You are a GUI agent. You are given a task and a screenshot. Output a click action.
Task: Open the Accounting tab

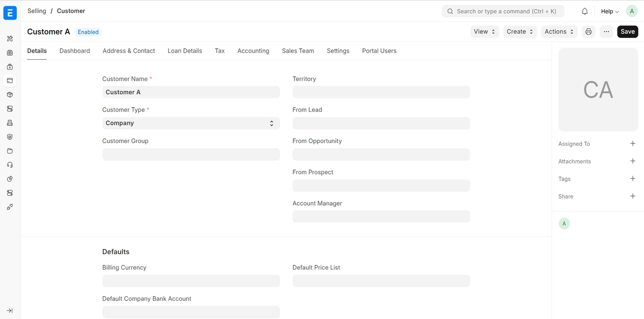click(253, 51)
